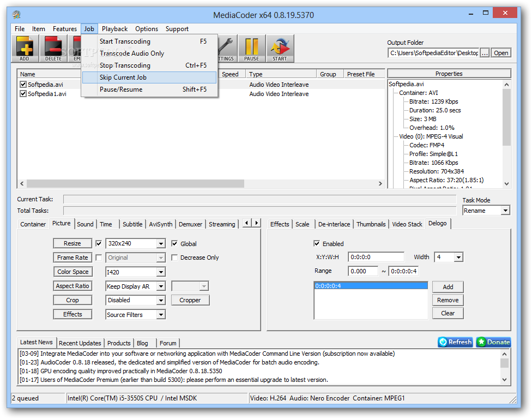Click the Delogo Remove button
This screenshot has width=532, height=419.
click(x=448, y=300)
